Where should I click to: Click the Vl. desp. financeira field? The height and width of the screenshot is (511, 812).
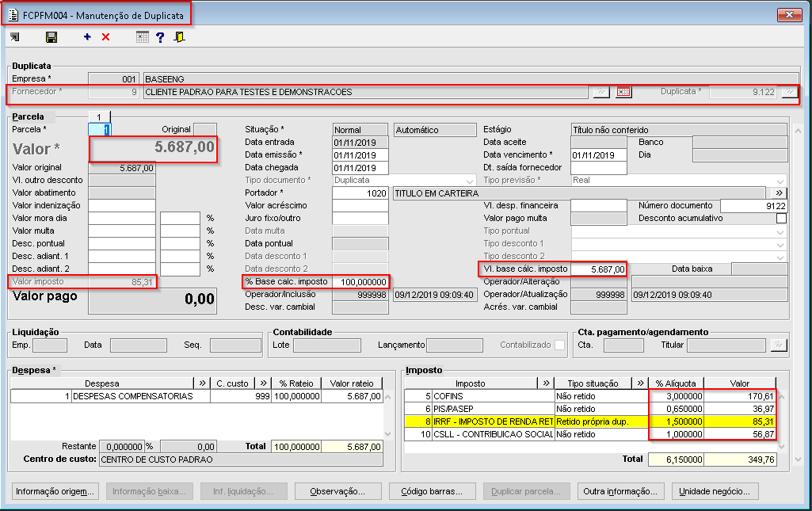(599, 205)
